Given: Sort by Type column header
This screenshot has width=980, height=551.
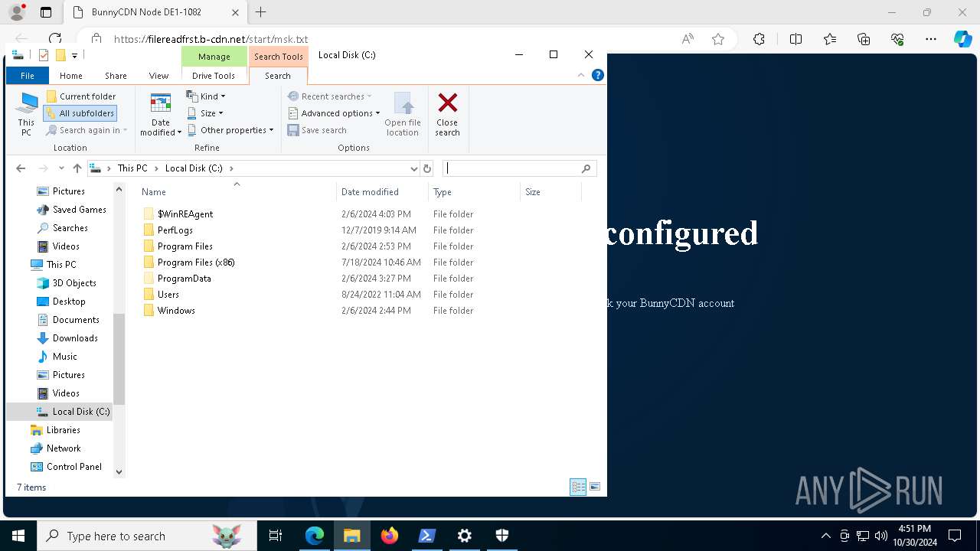Looking at the screenshot, I should coord(474,192).
